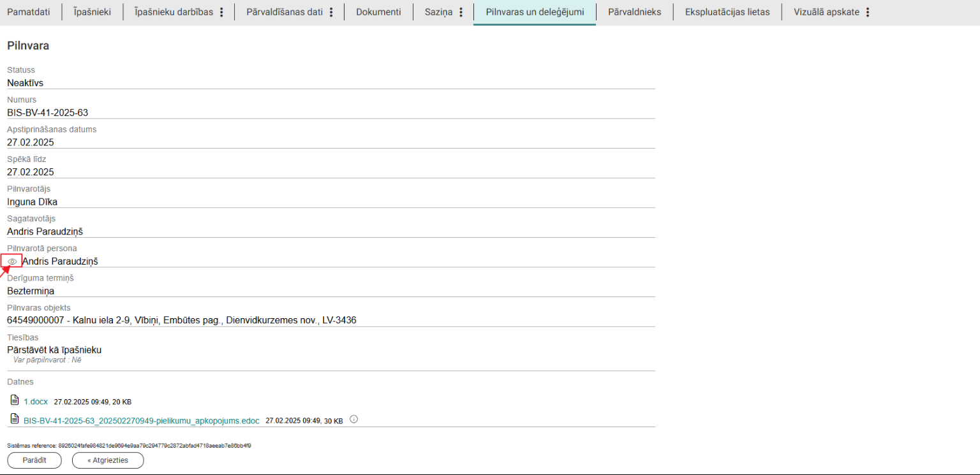Image resolution: width=980 pixels, height=475 pixels.
Task: Download the 1.docx file link
Action: tap(36, 402)
